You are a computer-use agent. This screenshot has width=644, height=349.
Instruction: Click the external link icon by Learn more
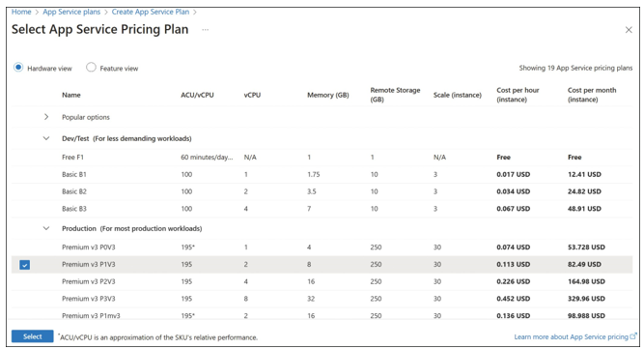tap(633, 336)
